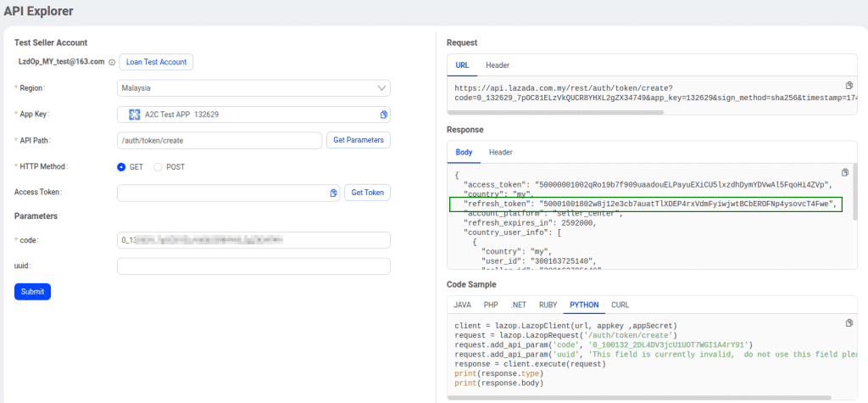Image resolution: width=868 pixels, height=403 pixels.
Task: Click Loan Test Account button
Action: coord(156,62)
